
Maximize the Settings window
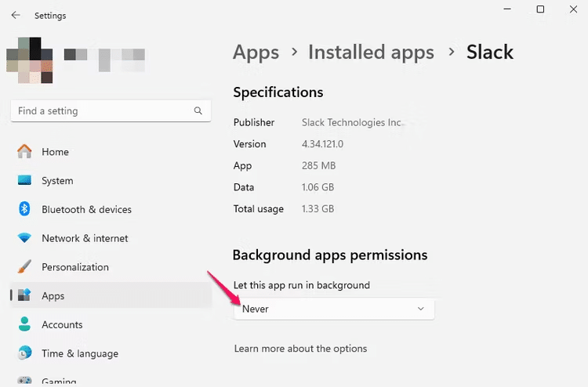540,9
